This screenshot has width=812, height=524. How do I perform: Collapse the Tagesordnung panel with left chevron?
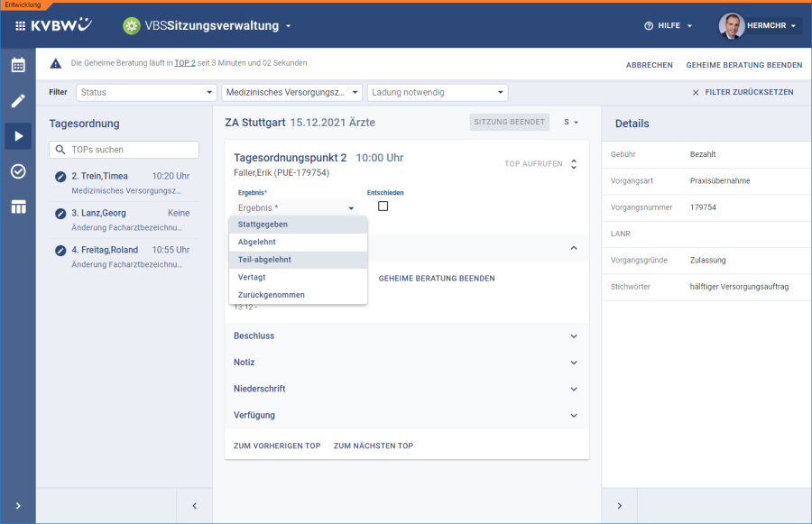(194, 506)
